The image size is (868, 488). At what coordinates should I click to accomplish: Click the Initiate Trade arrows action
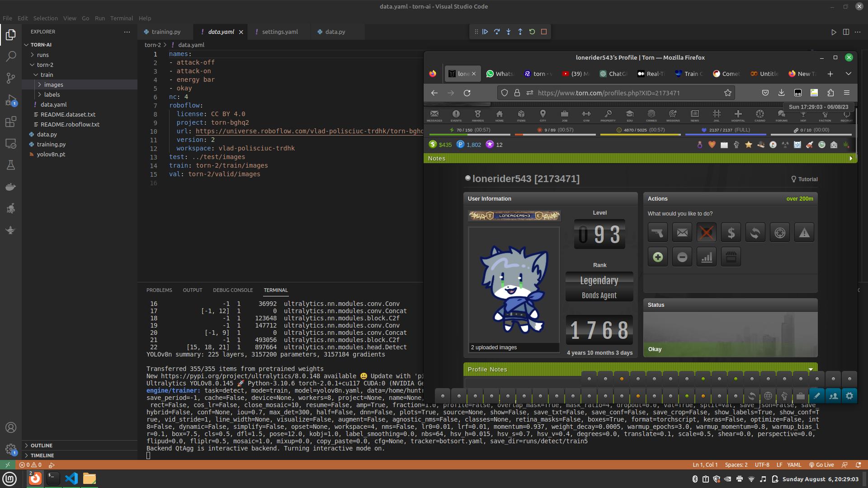[x=755, y=233]
